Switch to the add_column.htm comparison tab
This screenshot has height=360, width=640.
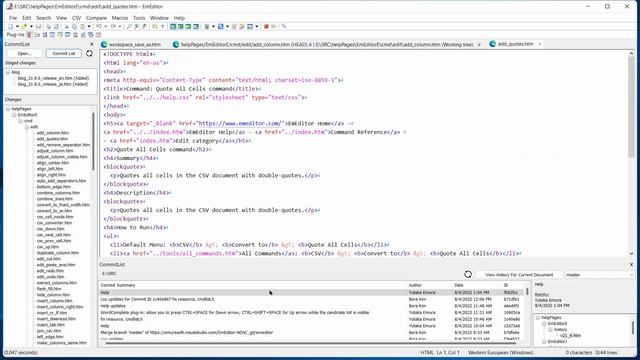(x=327, y=44)
